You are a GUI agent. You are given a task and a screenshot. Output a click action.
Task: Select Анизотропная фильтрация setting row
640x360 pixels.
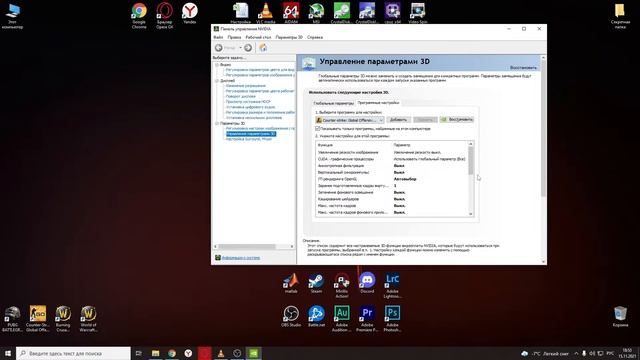tap(392, 166)
